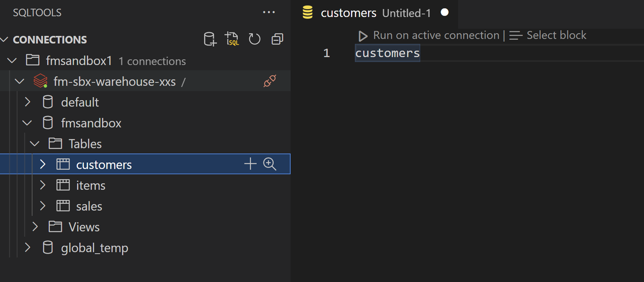Collapse all connections in tree

tap(277, 39)
